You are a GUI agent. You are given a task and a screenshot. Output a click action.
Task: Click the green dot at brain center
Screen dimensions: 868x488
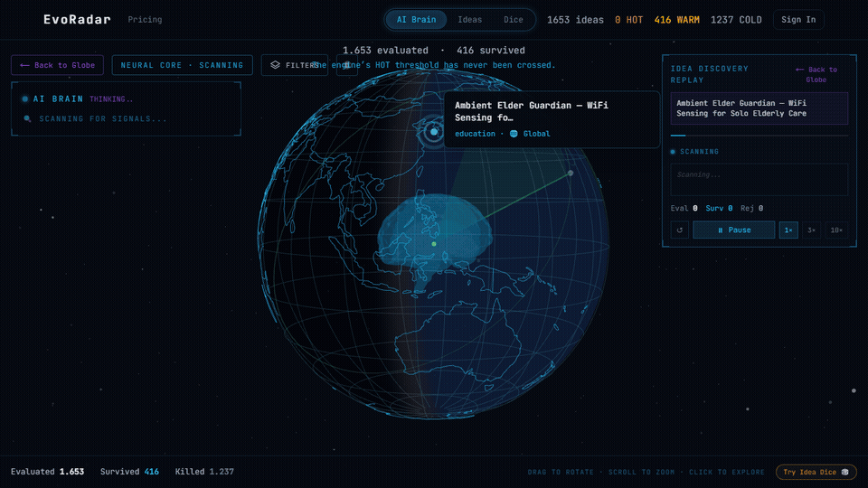434,244
